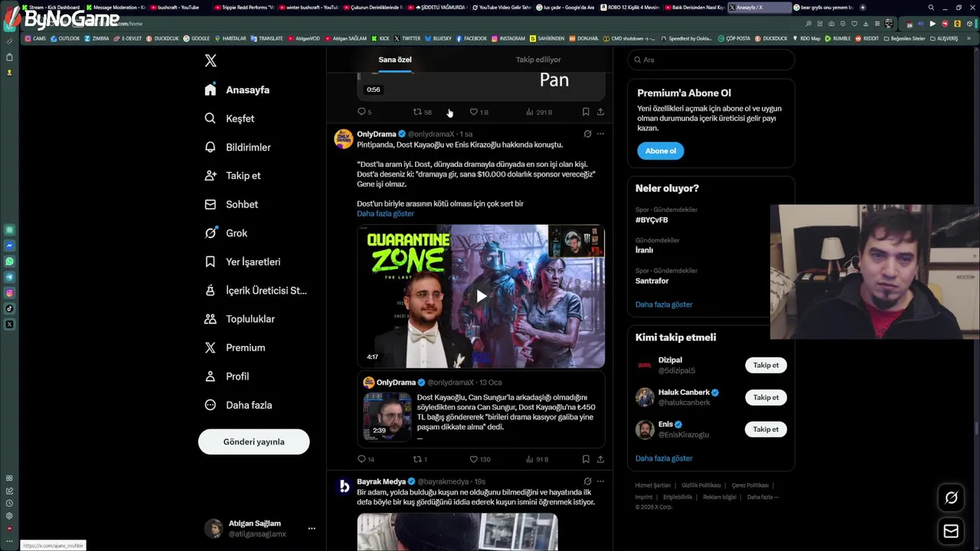Open Grok from the sidebar
This screenshot has height=551, width=980.
point(226,233)
